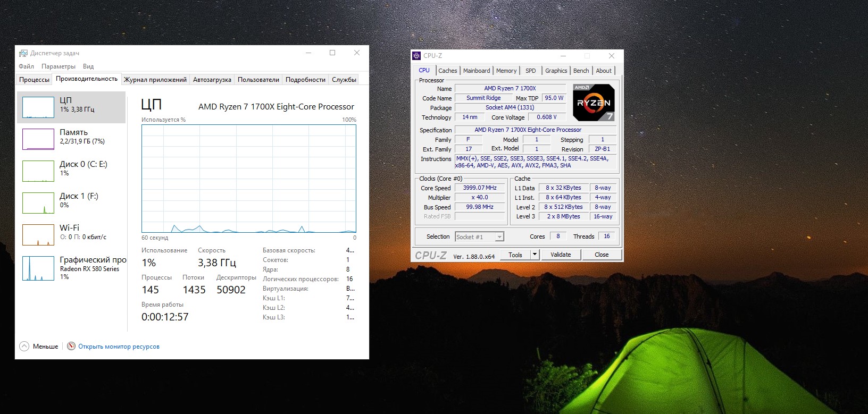Click the Code Name value Summit Ridge

(483, 98)
